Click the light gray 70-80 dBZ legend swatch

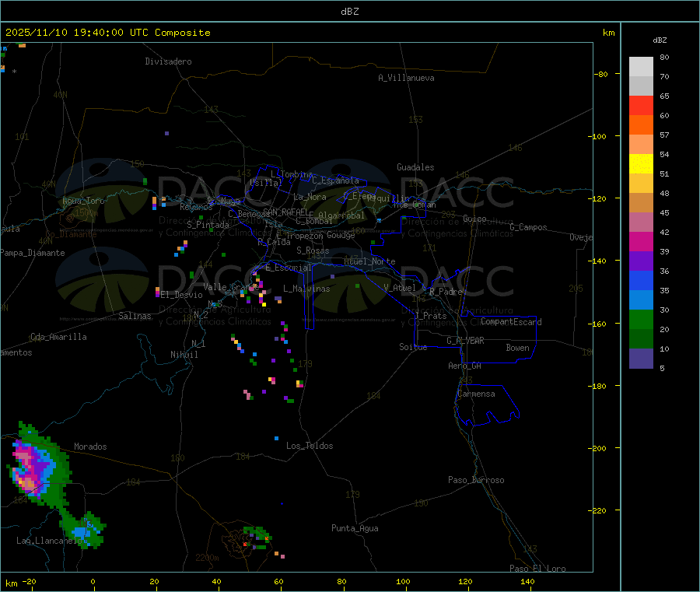(641, 67)
